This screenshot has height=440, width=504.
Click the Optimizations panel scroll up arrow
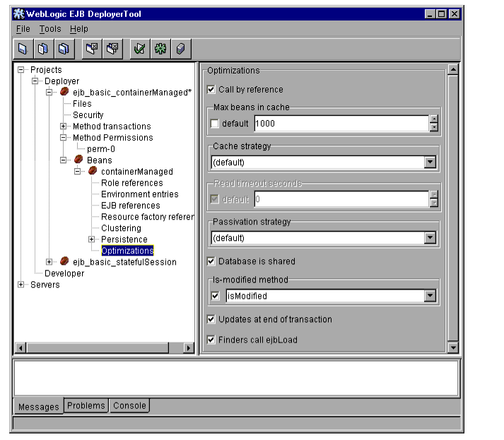coord(453,69)
